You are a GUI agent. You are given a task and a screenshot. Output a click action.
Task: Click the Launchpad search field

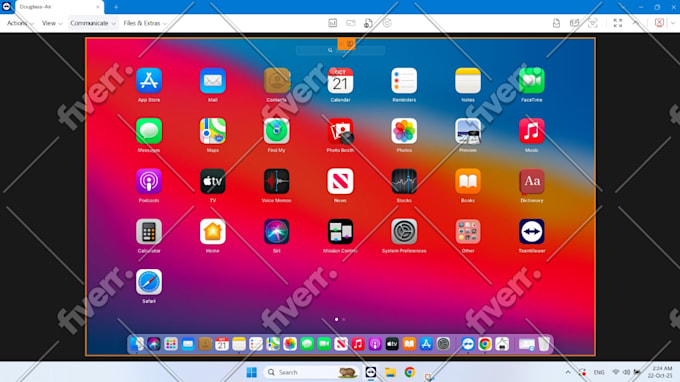[x=340, y=51]
